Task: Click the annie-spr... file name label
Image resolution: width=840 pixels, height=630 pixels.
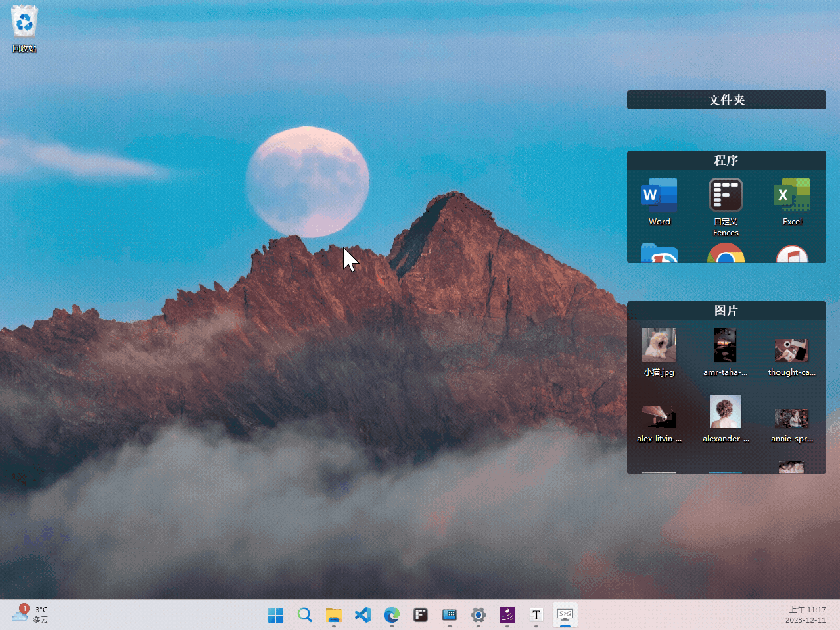Action: click(x=792, y=439)
